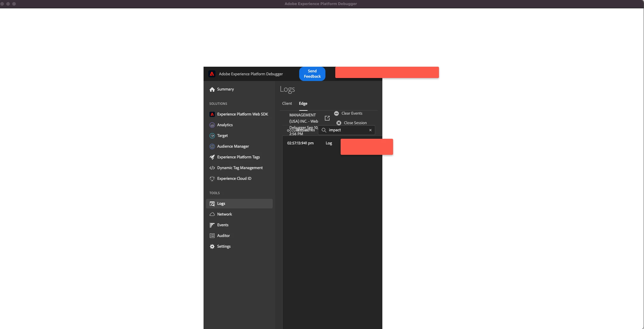This screenshot has width=644, height=329.
Task: Open the Target solution icon
Action: pyautogui.click(x=212, y=136)
